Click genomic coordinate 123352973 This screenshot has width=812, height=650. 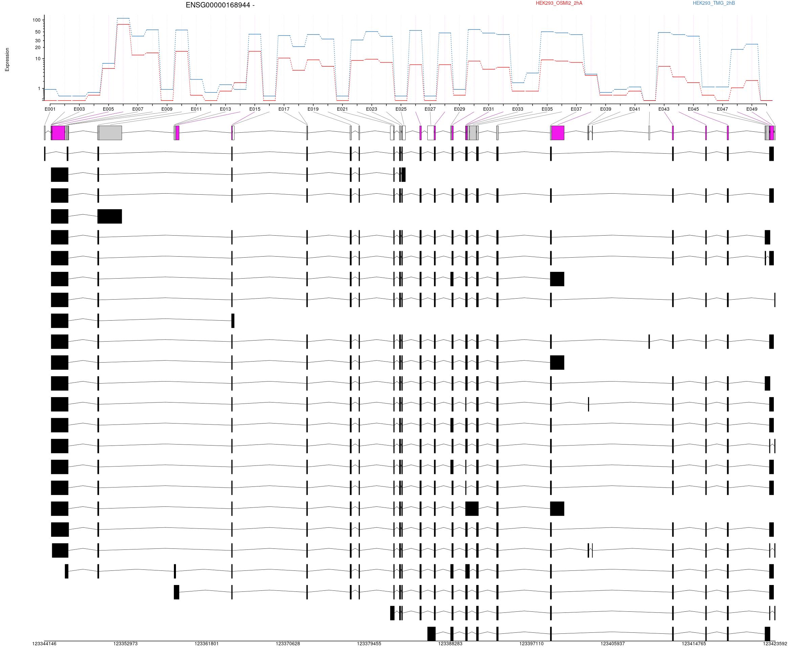point(126,644)
